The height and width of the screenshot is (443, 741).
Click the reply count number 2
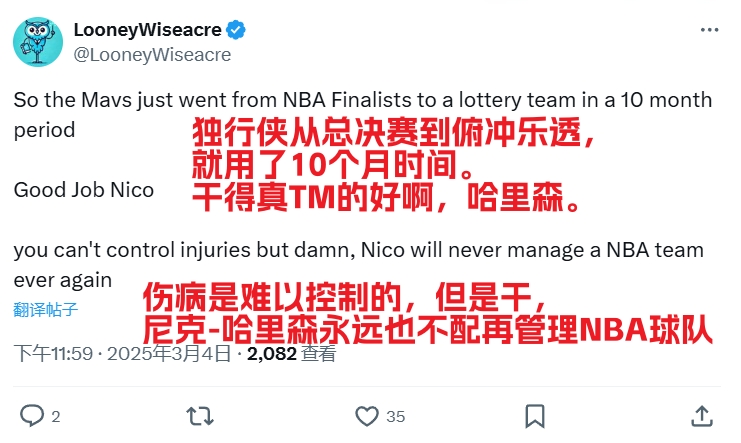tap(56, 416)
